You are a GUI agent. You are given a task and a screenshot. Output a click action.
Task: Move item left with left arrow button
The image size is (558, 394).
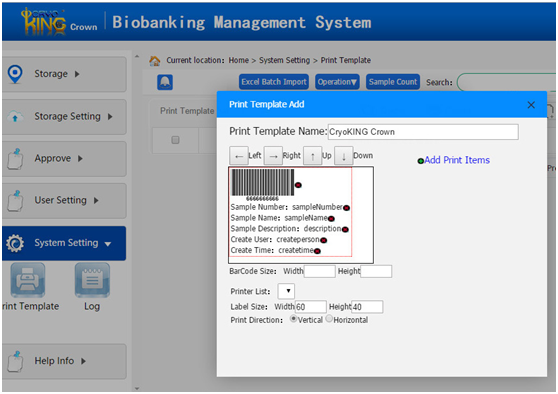238,156
